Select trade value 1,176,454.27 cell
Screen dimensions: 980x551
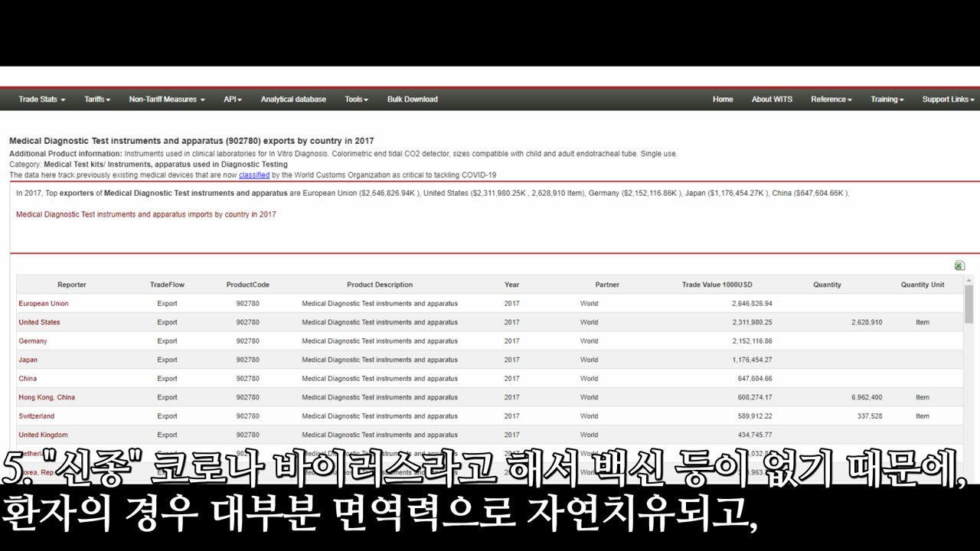(752, 360)
